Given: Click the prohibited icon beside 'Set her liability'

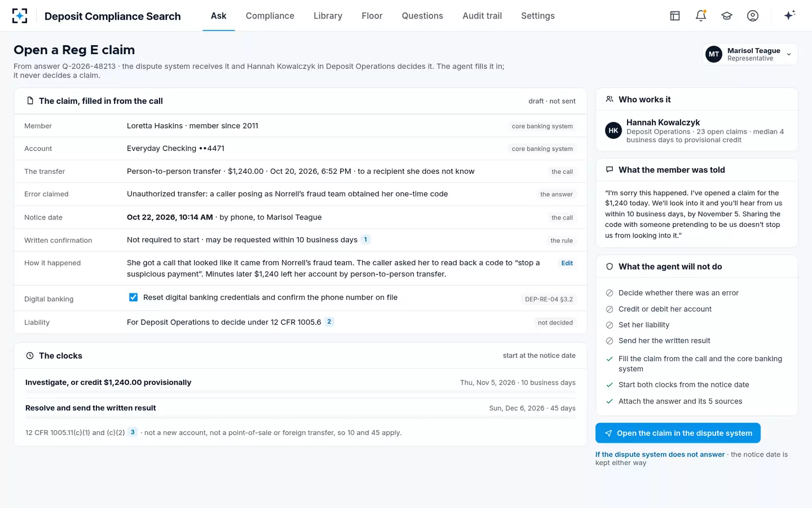Looking at the screenshot, I should pos(610,325).
